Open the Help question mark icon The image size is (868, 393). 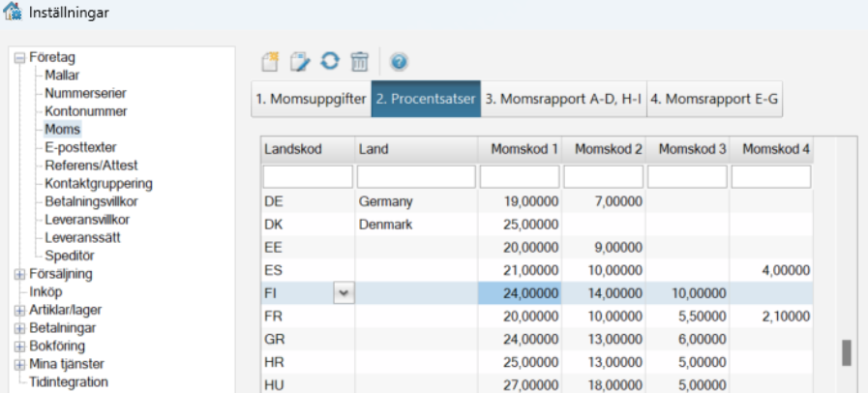(x=399, y=61)
